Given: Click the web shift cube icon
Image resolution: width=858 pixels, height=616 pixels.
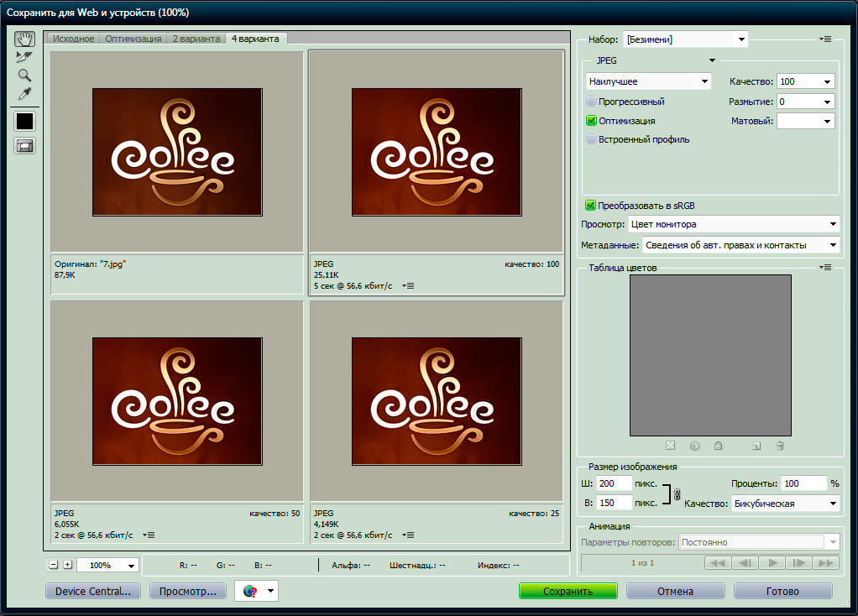Looking at the screenshot, I should click(x=694, y=446).
